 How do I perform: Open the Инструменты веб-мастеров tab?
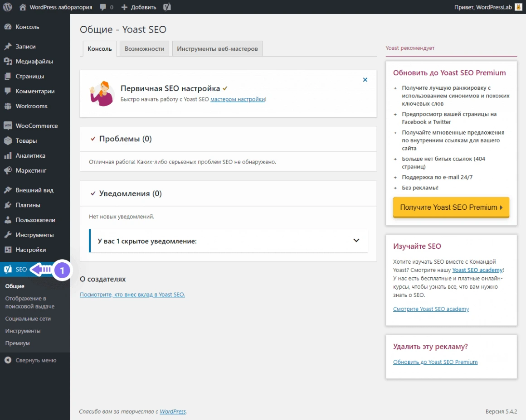217,48
